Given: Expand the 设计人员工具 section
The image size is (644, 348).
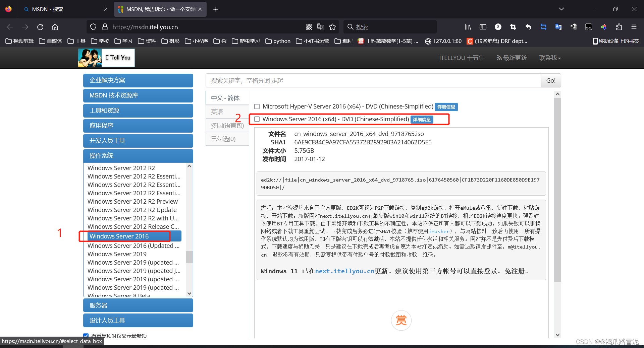Looking at the screenshot, I should pyautogui.click(x=138, y=321).
